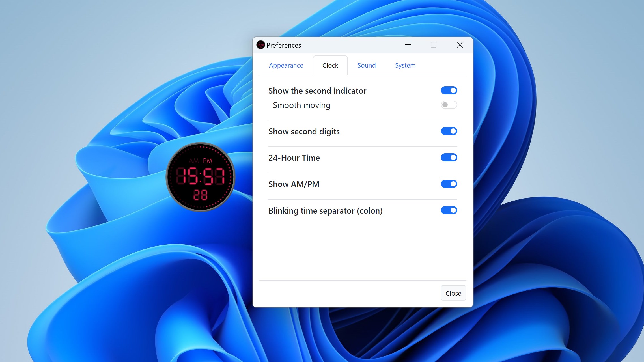Switch to the Appearance tab
Image resolution: width=644 pixels, height=362 pixels.
(286, 65)
